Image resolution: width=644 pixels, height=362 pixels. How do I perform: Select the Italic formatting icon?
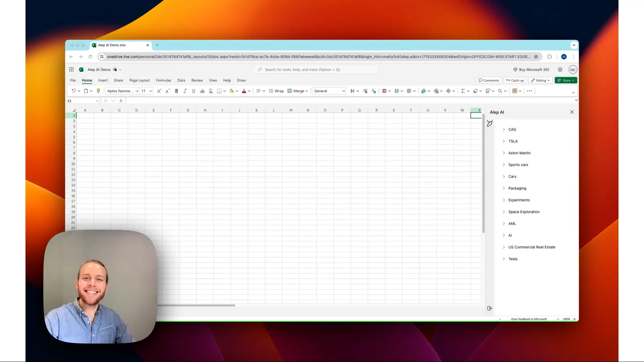185,91
